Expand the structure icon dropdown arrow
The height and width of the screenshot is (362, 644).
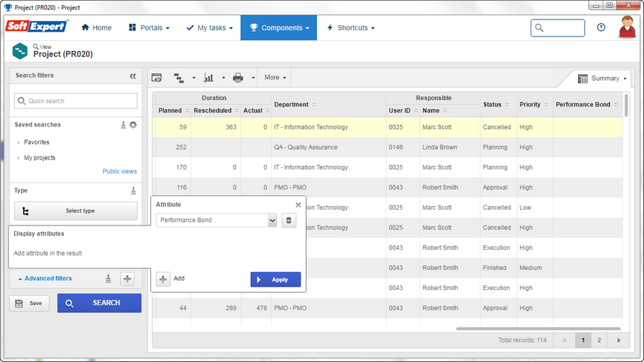click(194, 78)
